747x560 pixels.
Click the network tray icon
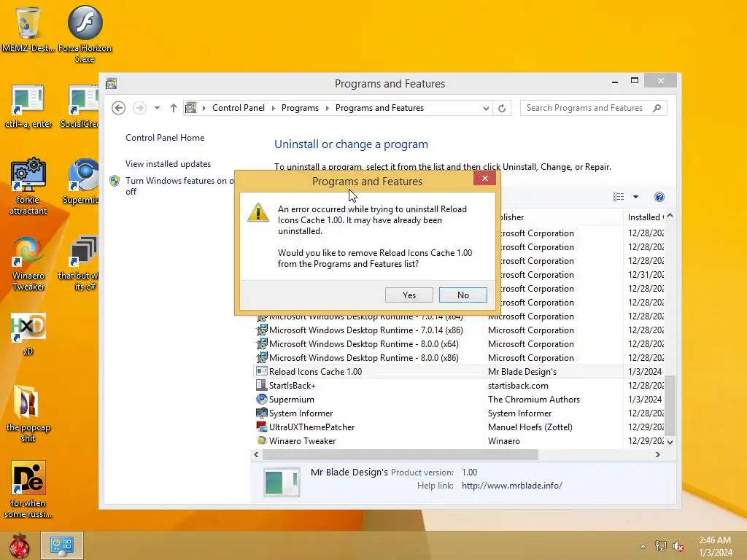coord(660,546)
